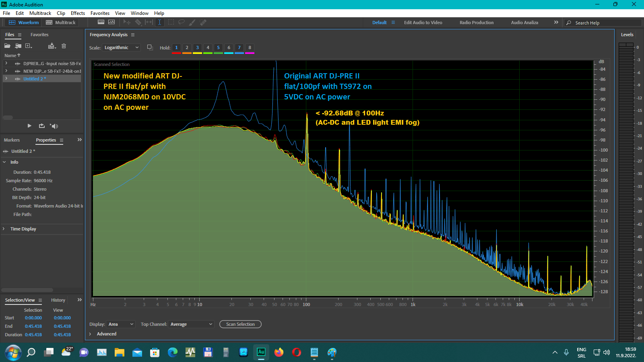
Task: Switch to the Markers tab
Action: tap(12, 140)
